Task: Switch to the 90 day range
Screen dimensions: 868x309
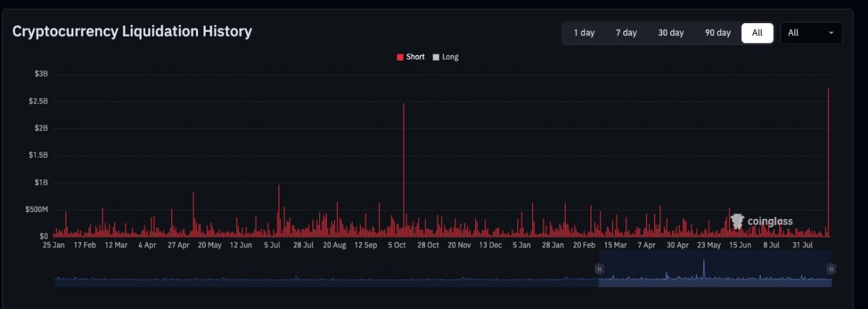Action: coord(717,33)
